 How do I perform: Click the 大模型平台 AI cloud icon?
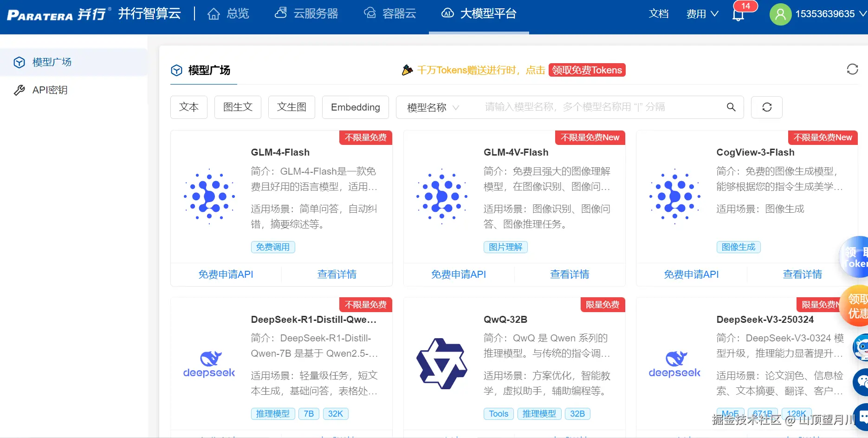pos(447,13)
